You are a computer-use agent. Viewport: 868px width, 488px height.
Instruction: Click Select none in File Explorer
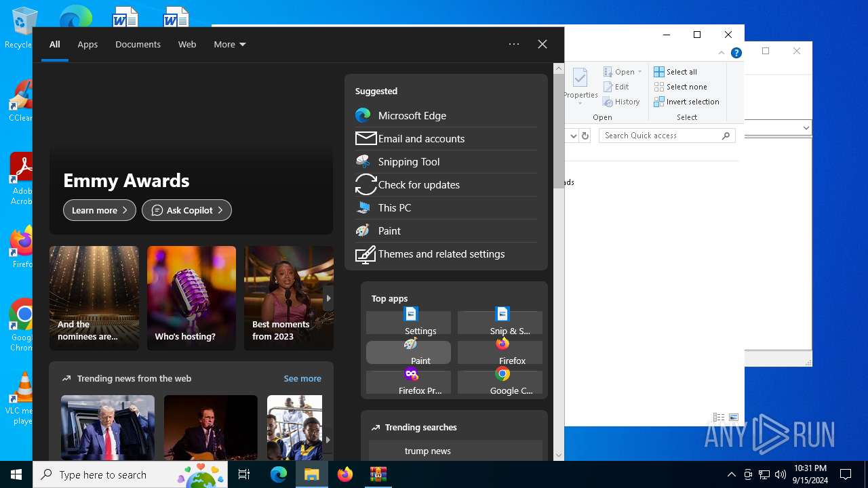680,87
